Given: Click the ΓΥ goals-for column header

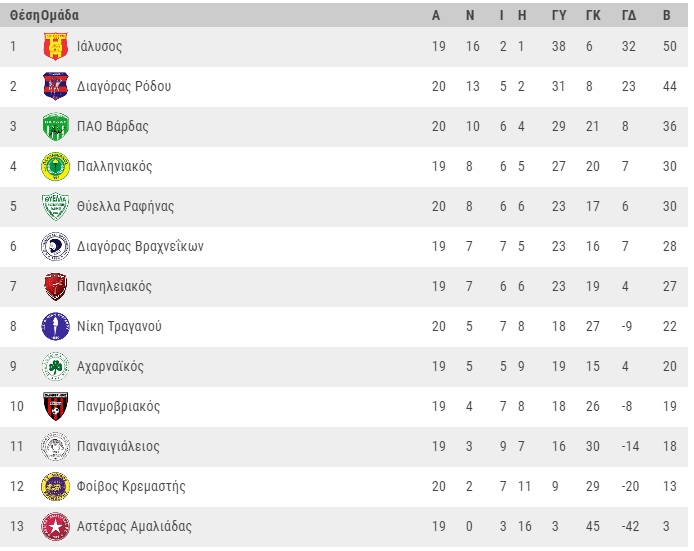Looking at the screenshot, I should pyautogui.click(x=559, y=16).
